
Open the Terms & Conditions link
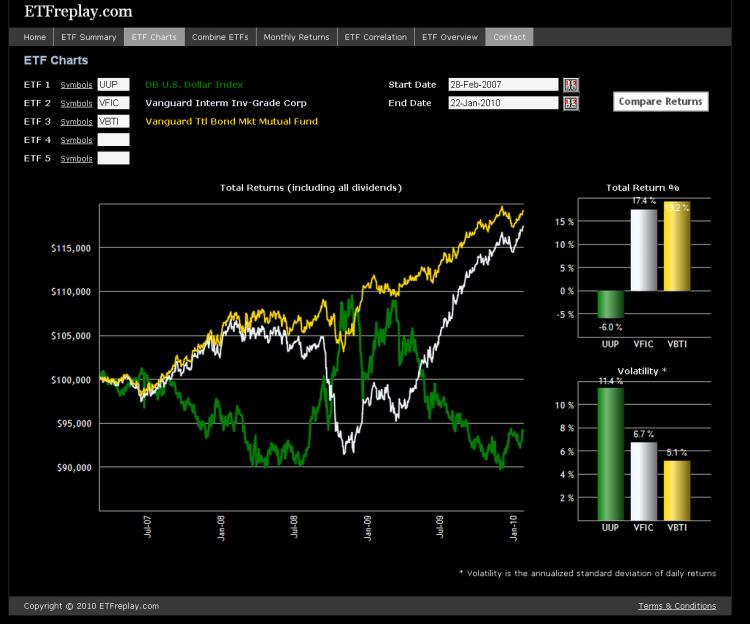click(677, 606)
